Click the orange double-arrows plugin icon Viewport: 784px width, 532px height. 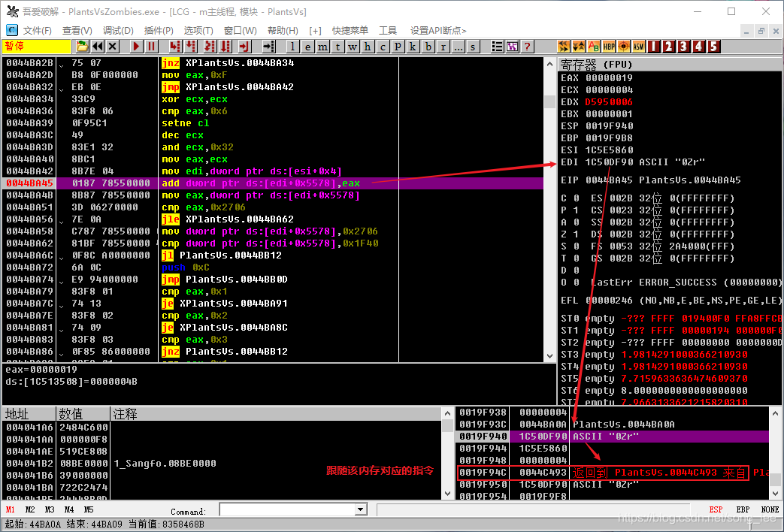click(x=564, y=47)
